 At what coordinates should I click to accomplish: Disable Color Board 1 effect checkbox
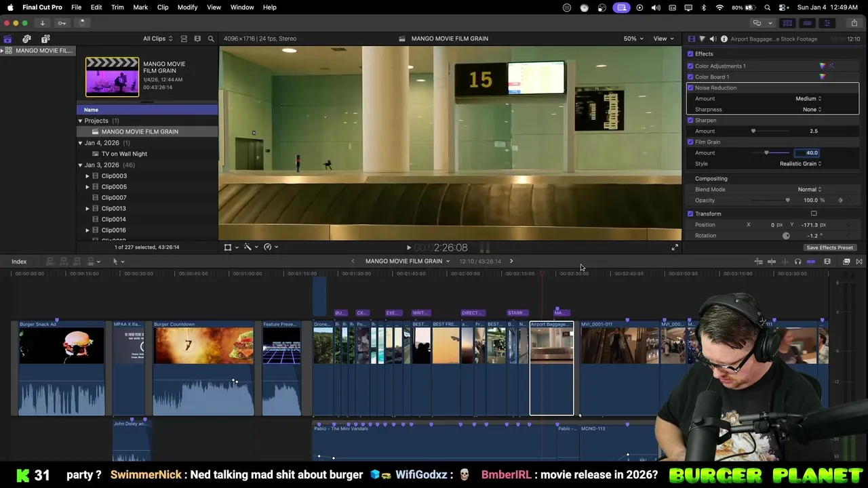(690, 77)
